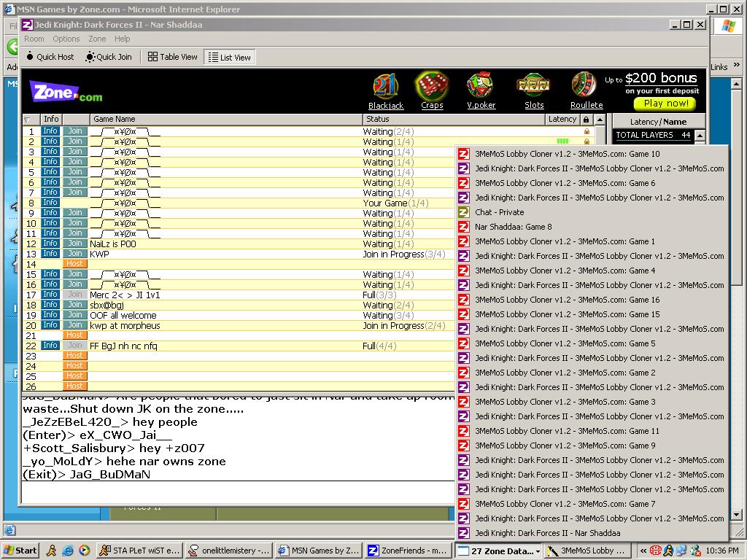Join game 19 OOF all welcome
The width and height of the screenshot is (747, 560).
pyautogui.click(x=75, y=315)
